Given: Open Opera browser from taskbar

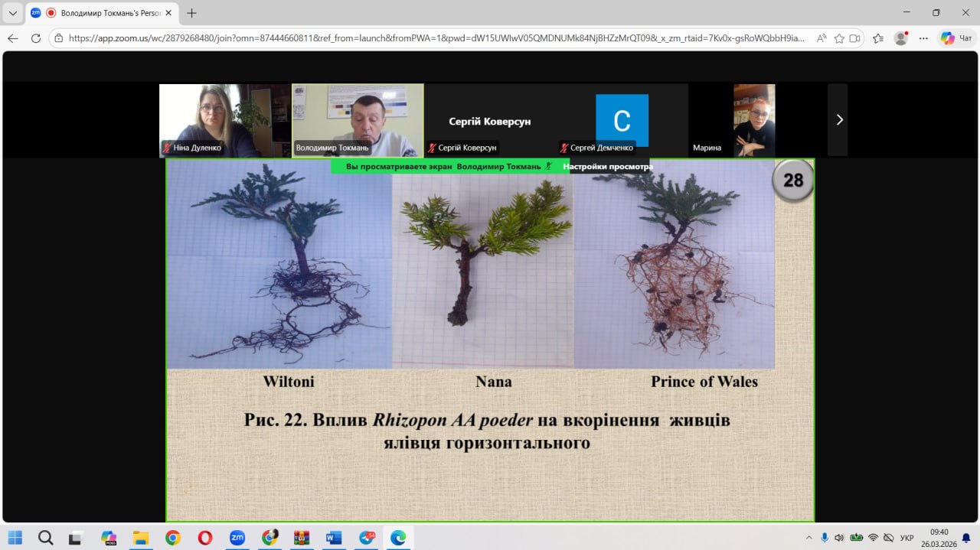Looking at the screenshot, I should [x=205, y=538].
